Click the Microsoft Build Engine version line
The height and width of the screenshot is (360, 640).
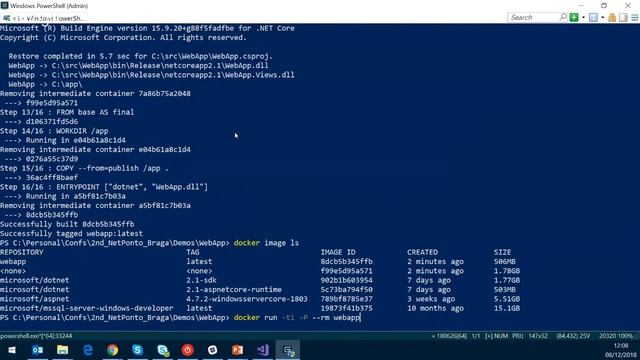pos(147,28)
